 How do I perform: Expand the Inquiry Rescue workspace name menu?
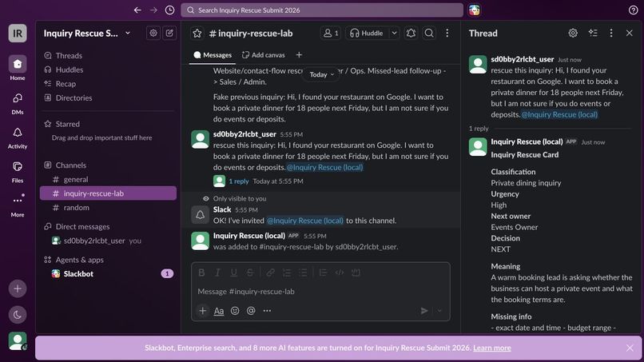pos(86,34)
